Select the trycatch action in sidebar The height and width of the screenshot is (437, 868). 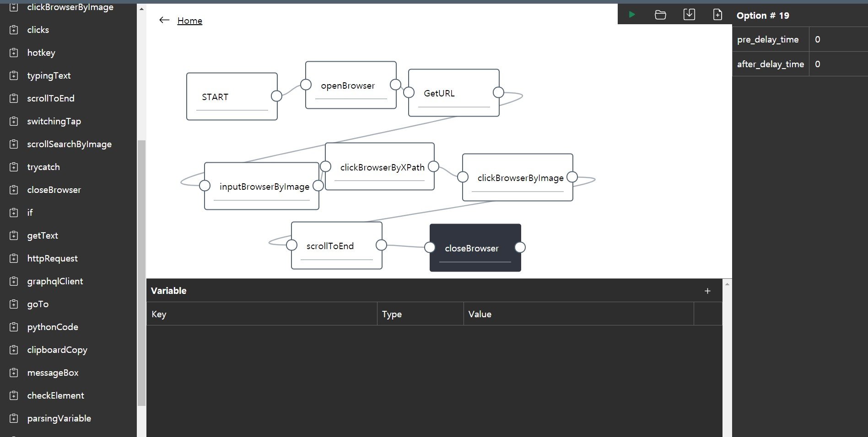coord(43,167)
